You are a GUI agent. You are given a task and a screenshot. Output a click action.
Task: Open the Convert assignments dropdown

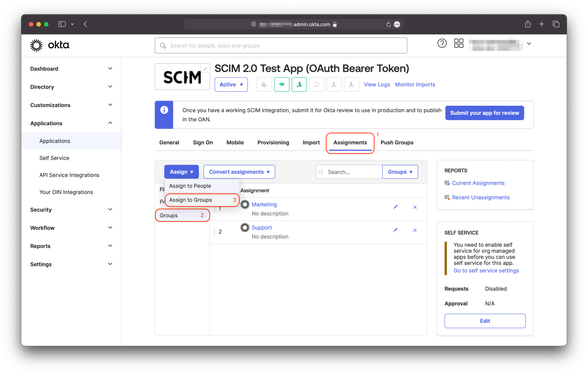(239, 171)
